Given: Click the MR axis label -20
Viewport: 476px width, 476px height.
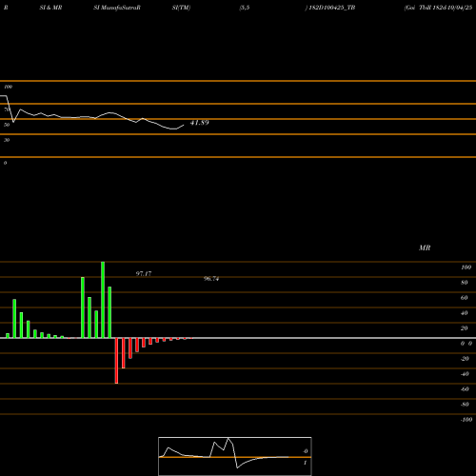Looking at the screenshot, I should (x=465, y=359).
